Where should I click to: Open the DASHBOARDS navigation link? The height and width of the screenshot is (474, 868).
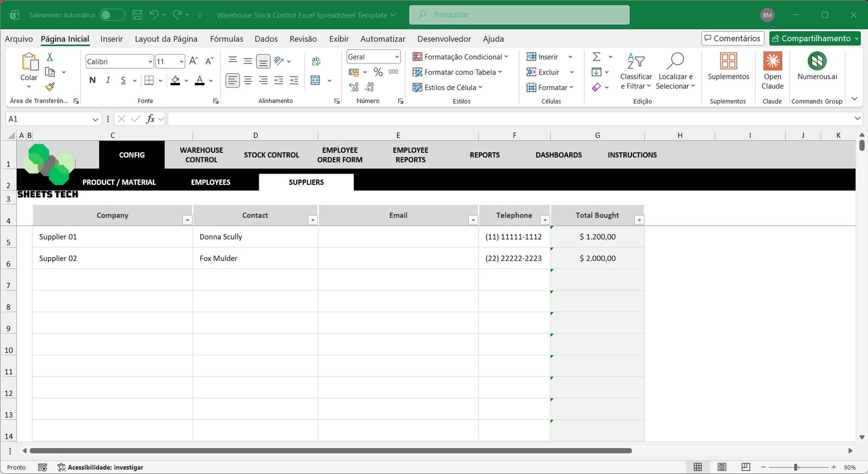(559, 155)
